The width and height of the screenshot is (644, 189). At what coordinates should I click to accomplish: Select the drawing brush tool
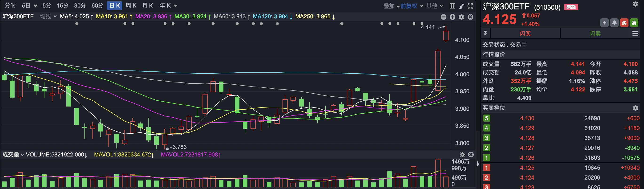(x=461, y=6)
